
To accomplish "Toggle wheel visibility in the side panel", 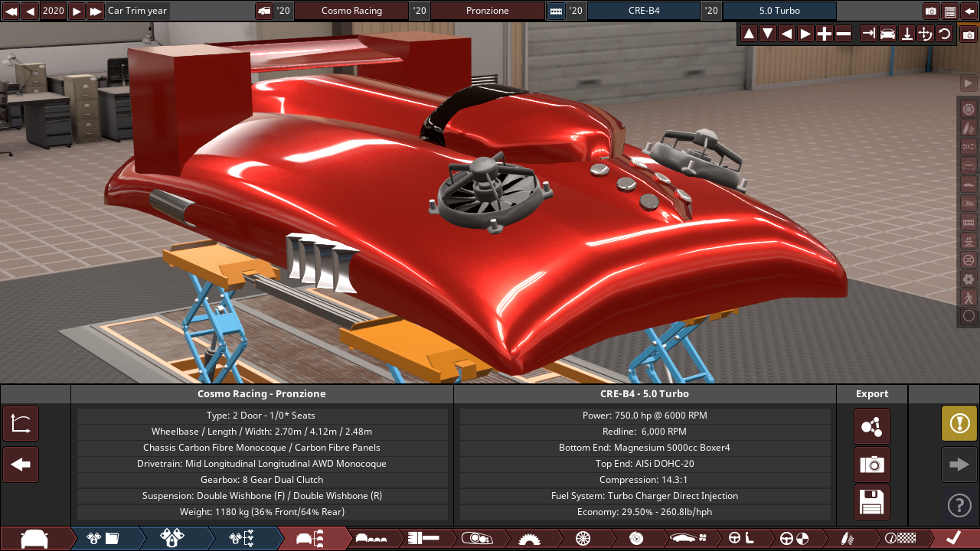I will coord(969,109).
